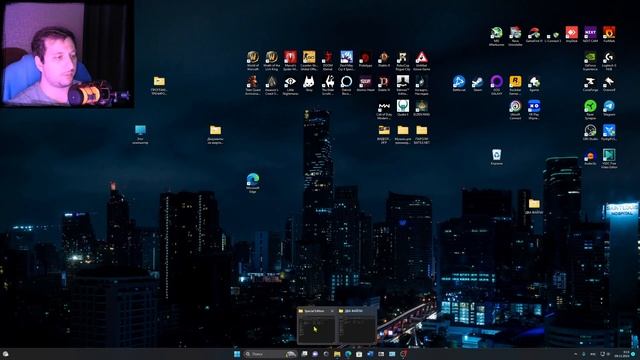The image size is (640, 360).
Task: Open File Explorer from the taskbar
Action: pyautogui.click(x=337, y=354)
